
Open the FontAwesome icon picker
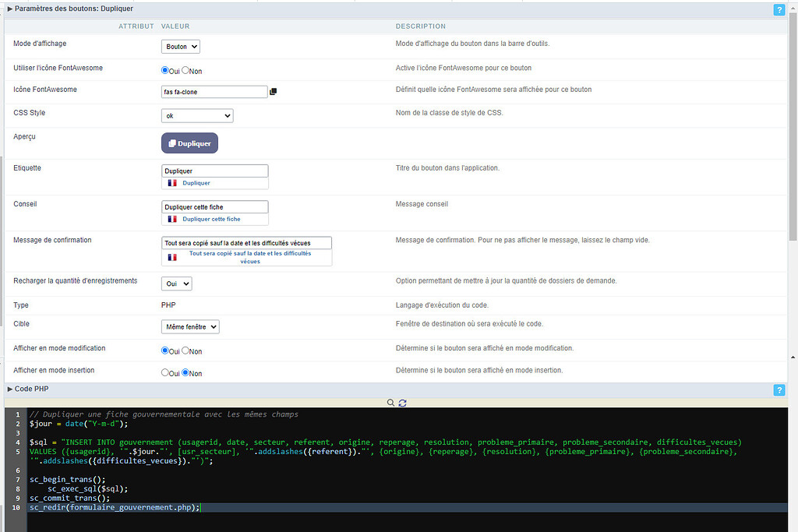tap(272, 91)
